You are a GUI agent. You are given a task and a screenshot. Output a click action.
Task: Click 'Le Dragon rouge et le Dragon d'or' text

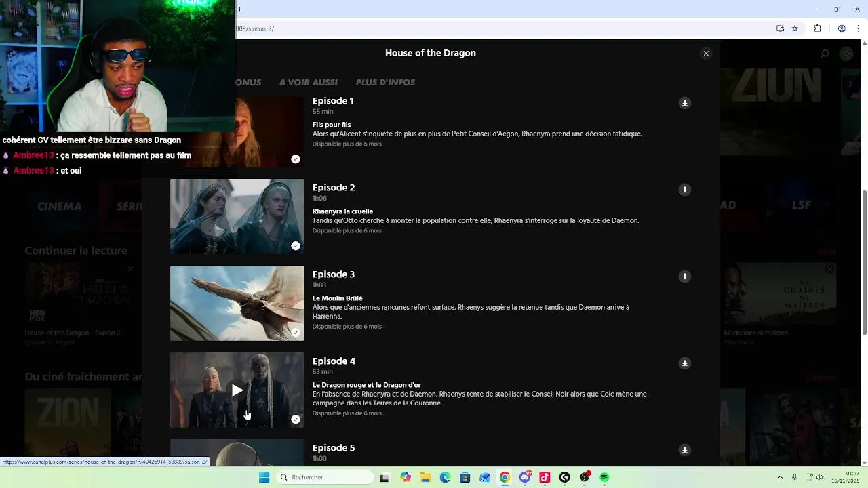(x=366, y=385)
